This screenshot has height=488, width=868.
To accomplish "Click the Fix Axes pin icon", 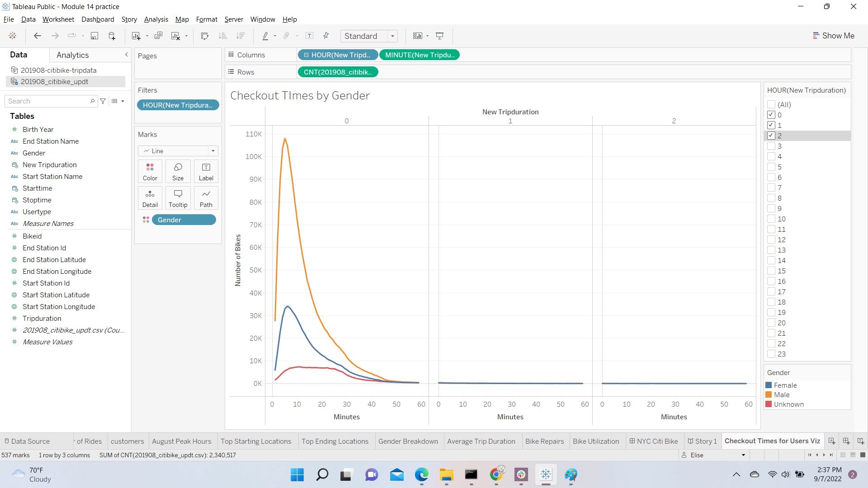I will click(326, 36).
